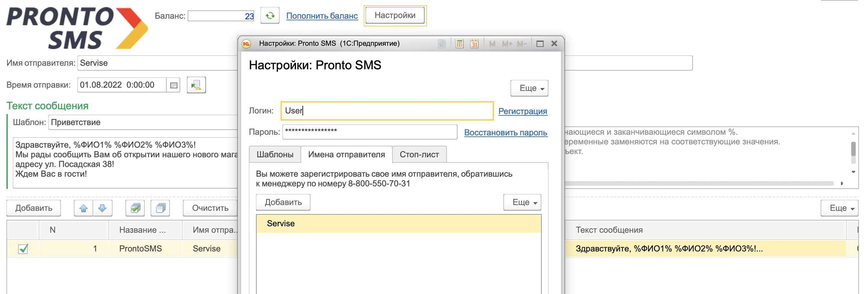The height and width of the screenshot is (294, 868).
Task: Click the M memory button in the title bar
Action: (x=492, y=44)
